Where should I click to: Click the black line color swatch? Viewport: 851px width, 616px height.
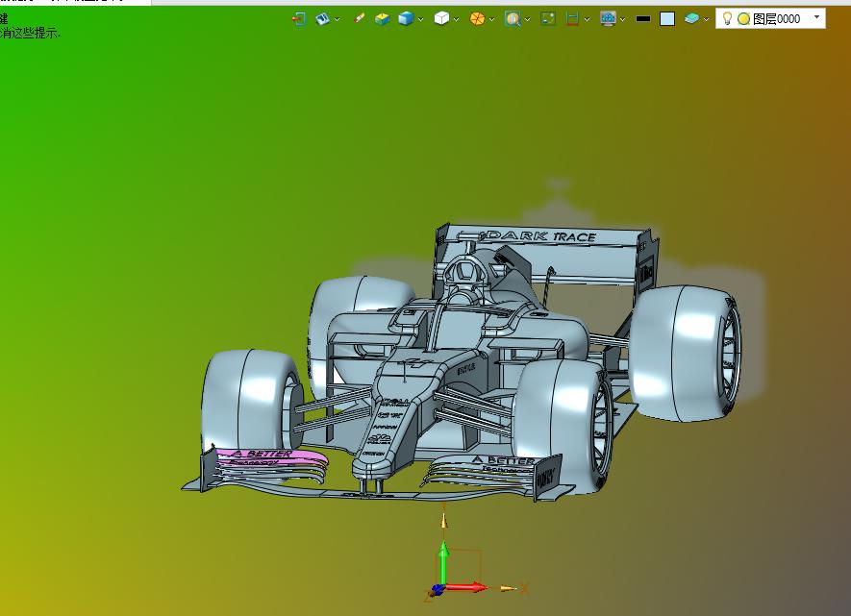643,19
